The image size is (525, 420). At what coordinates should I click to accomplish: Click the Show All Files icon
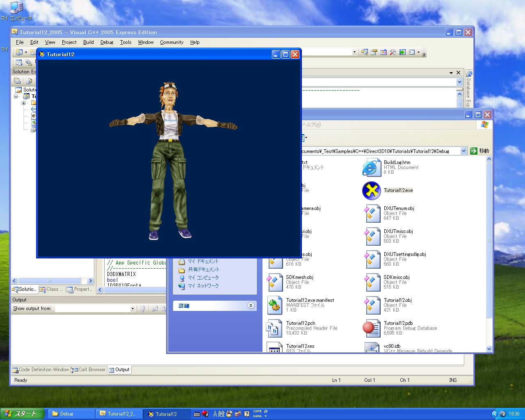coord(29,81)
